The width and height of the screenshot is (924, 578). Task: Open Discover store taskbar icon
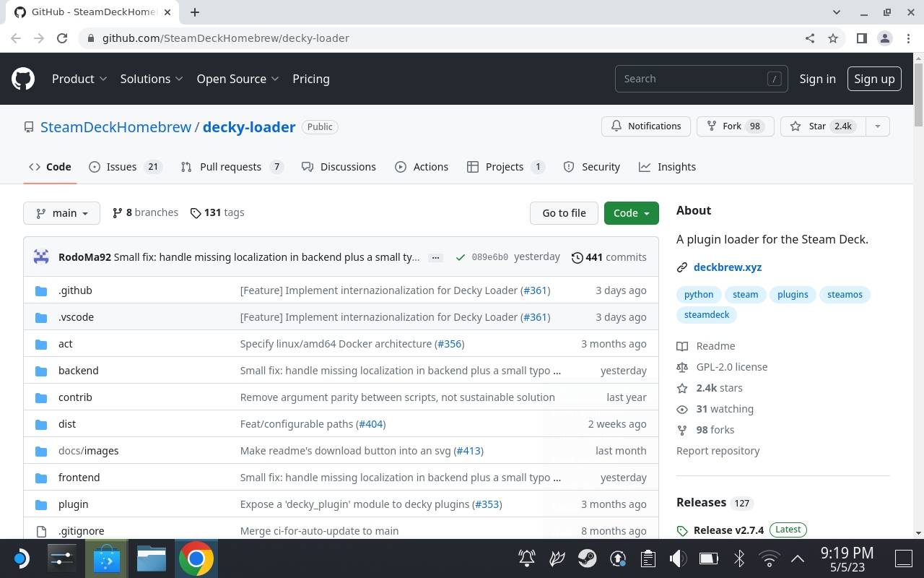click(107, 558)
